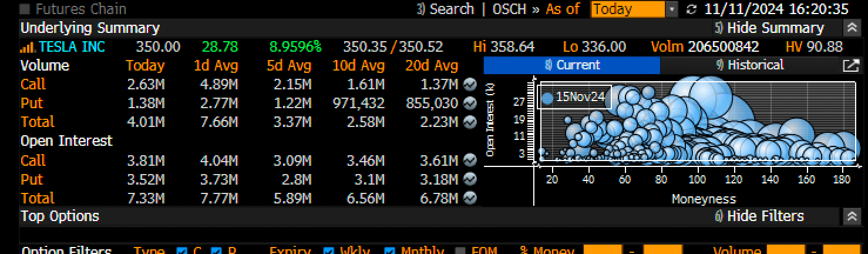Click percent change 8.9596%
The image size is (868, 254).
[x=295, y=47]
